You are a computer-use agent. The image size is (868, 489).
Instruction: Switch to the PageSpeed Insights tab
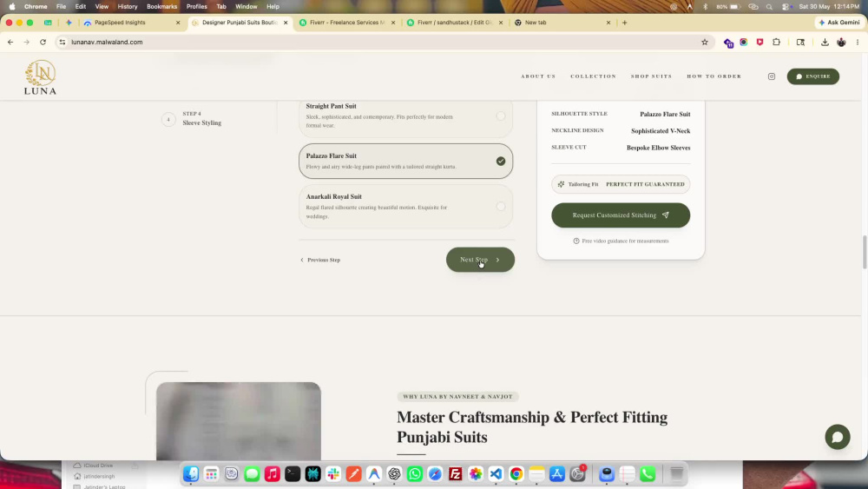(132, 23)
